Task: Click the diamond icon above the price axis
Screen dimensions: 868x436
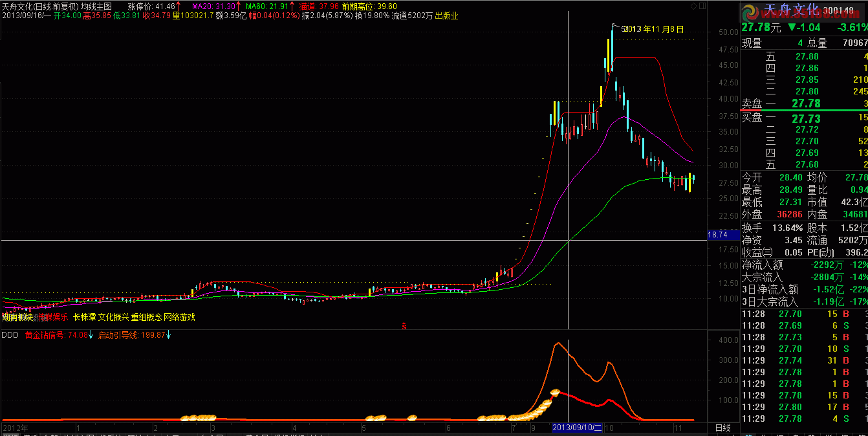Action: pos(693,5)
